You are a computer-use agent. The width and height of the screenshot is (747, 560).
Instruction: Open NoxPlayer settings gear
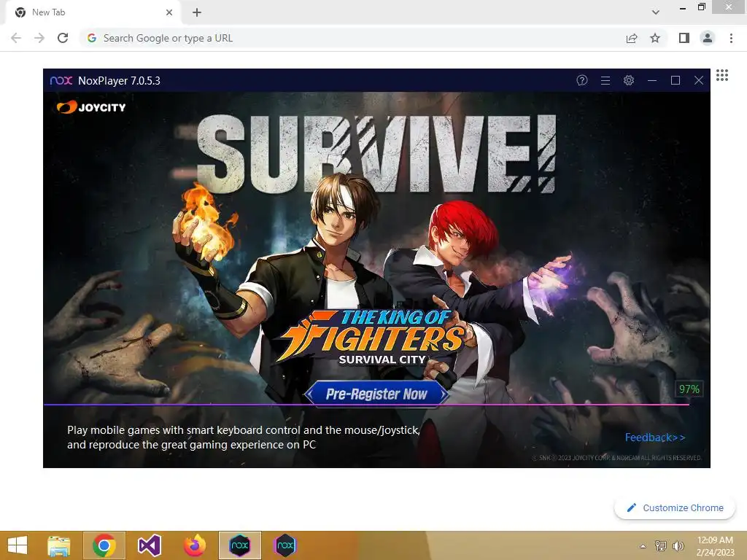(x=629, y=80)
